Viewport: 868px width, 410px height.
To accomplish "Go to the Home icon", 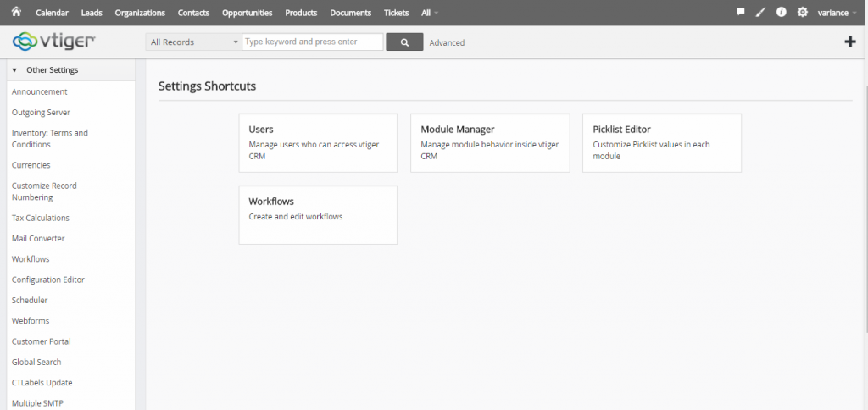I will point(16,12).
